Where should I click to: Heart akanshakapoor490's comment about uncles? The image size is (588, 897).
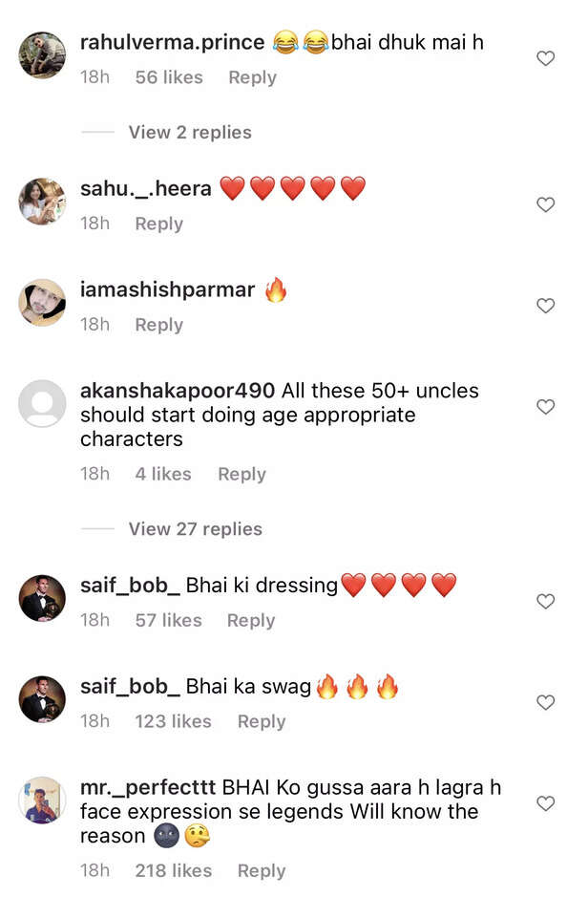545,408
